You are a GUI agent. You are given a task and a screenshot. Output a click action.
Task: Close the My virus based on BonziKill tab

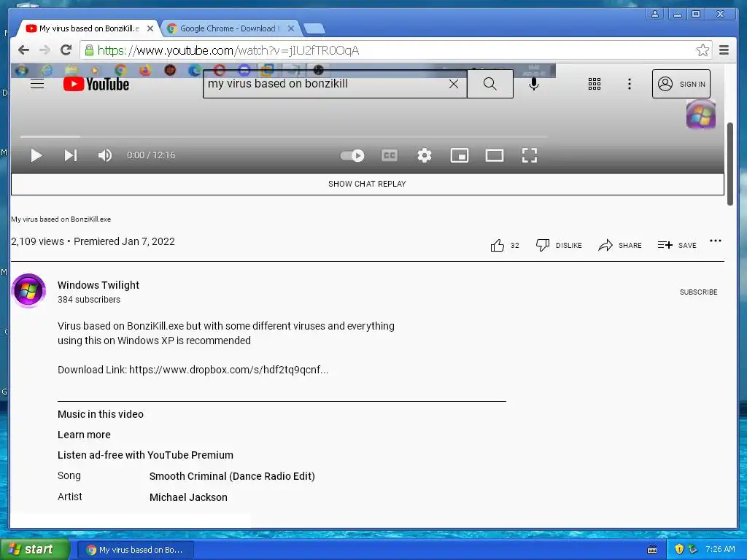pyautogui.click(x=150, y=28)
